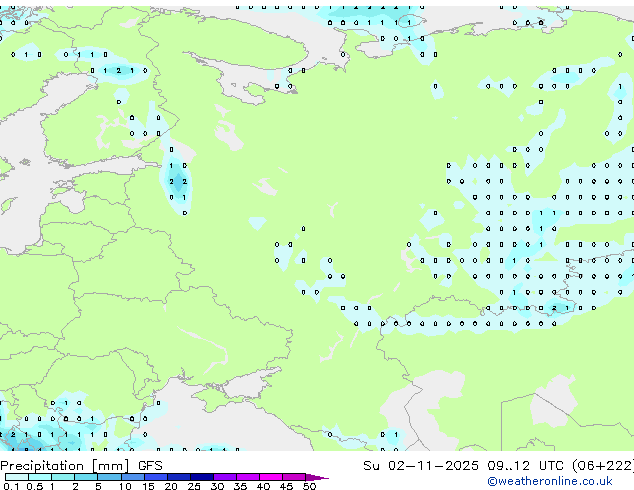Select the 35–40 mm violet legend box

click(x=248, y=477)
